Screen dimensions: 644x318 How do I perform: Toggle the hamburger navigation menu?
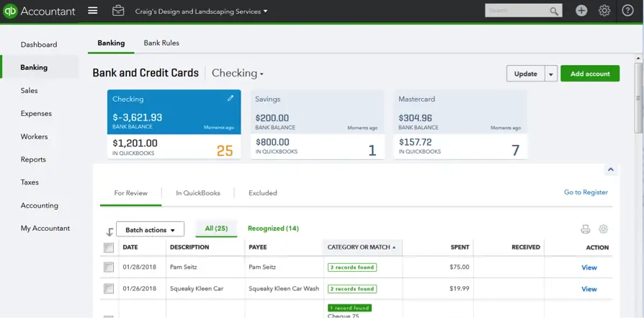click(93, 11)
